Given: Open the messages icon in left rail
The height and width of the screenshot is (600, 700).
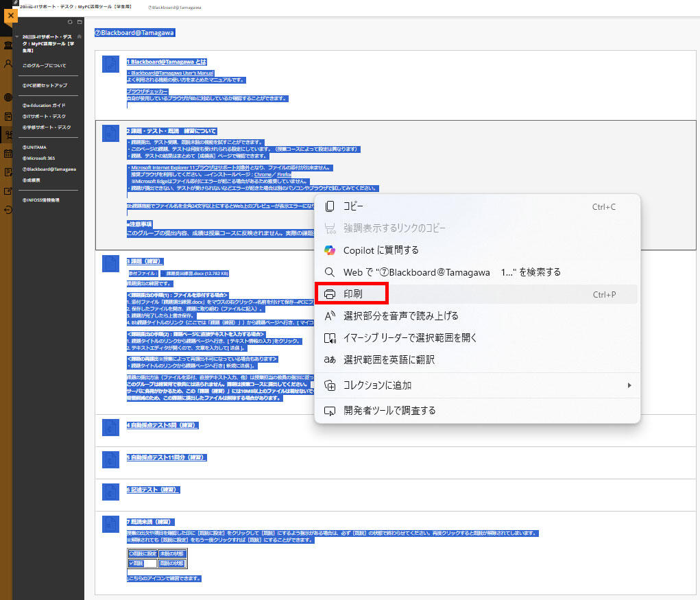Looking at the screenshot, I should [8, 172].
